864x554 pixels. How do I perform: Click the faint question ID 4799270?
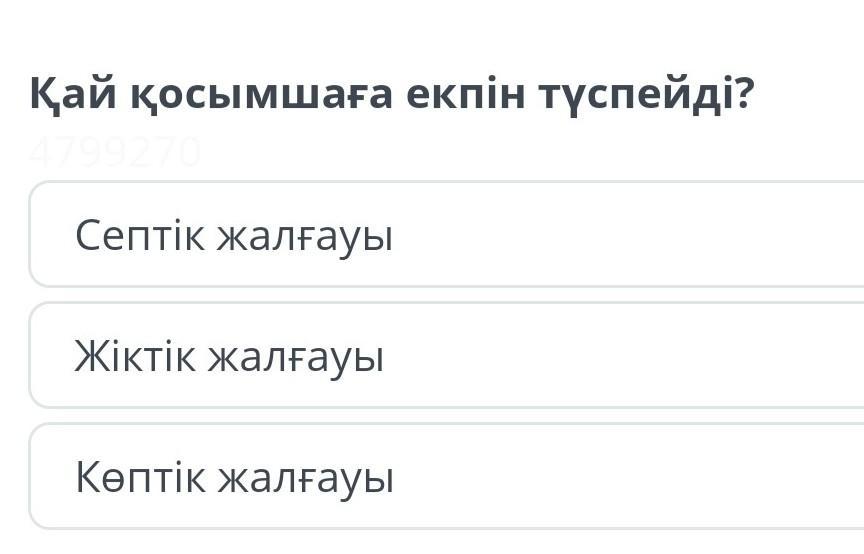pos(115,153)
